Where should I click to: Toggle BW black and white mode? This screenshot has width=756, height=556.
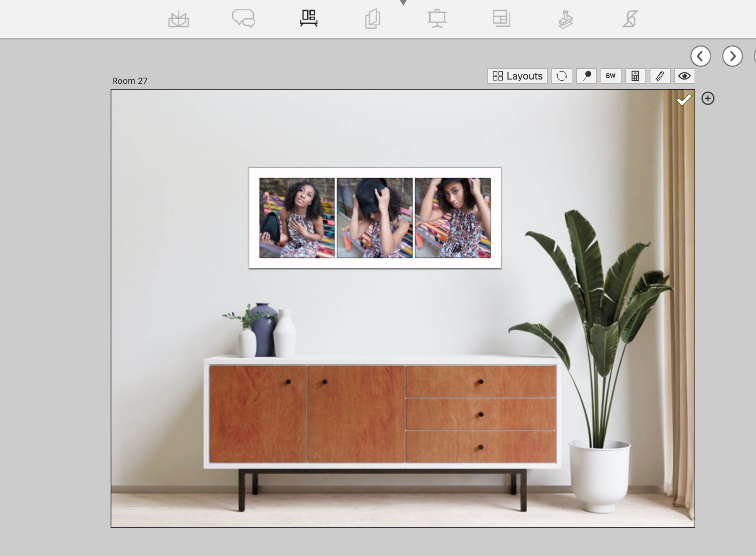611,76
